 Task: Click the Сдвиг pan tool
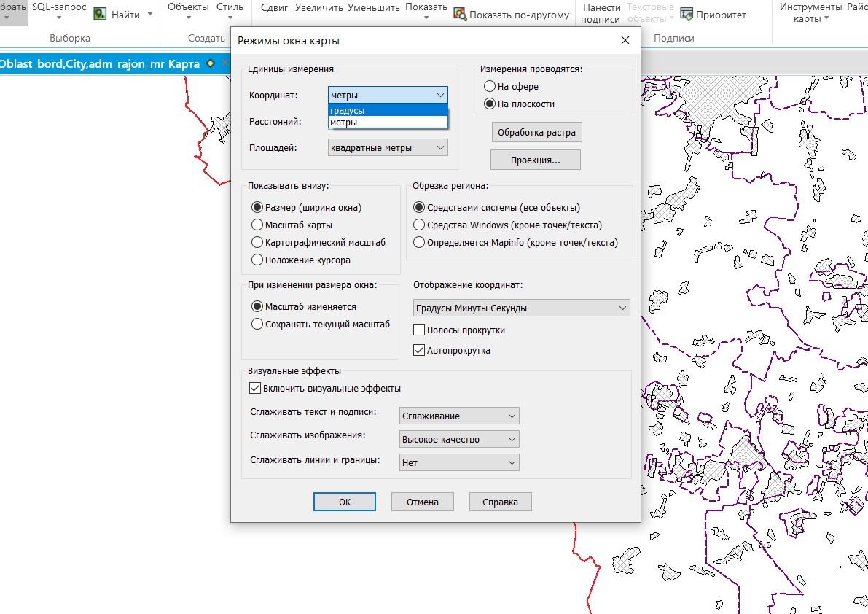pyautogui.click(x=274, y=7)
